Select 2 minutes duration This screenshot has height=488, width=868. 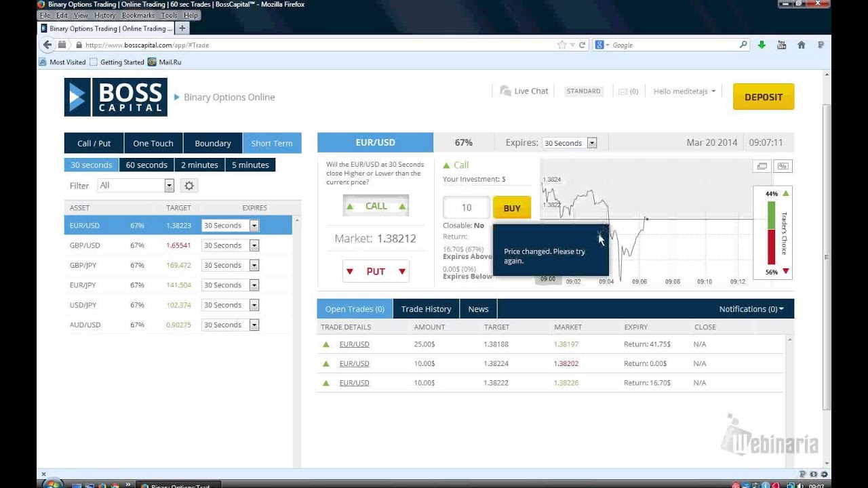199,165
